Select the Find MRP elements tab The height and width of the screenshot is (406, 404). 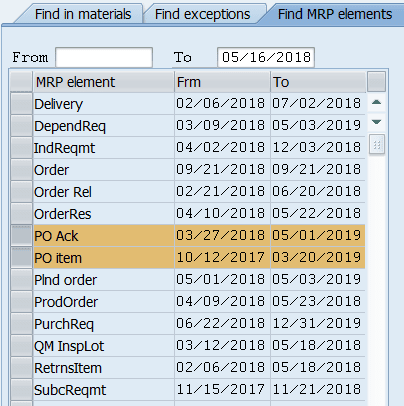tap(335, 14)
